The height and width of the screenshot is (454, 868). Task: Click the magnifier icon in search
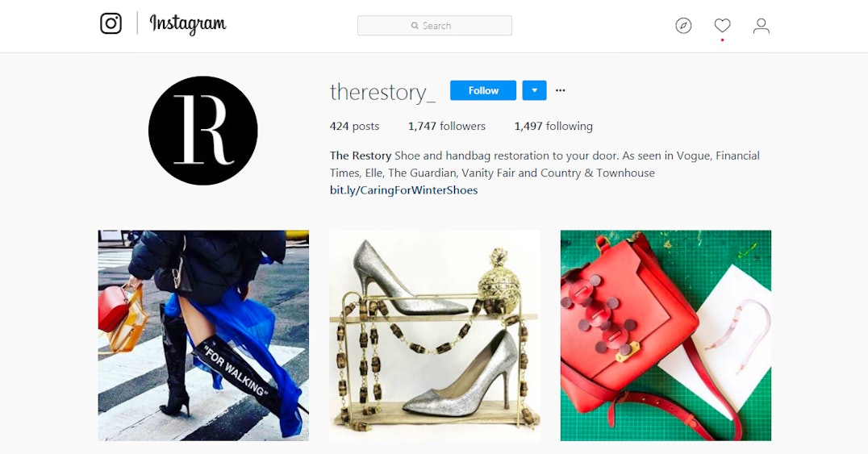(415, 26)
